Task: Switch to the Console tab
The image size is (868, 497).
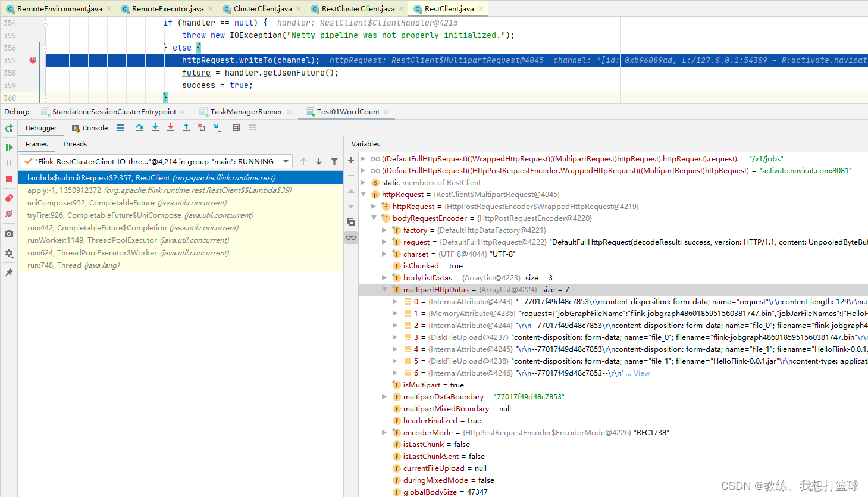Action: pos(90,128)
